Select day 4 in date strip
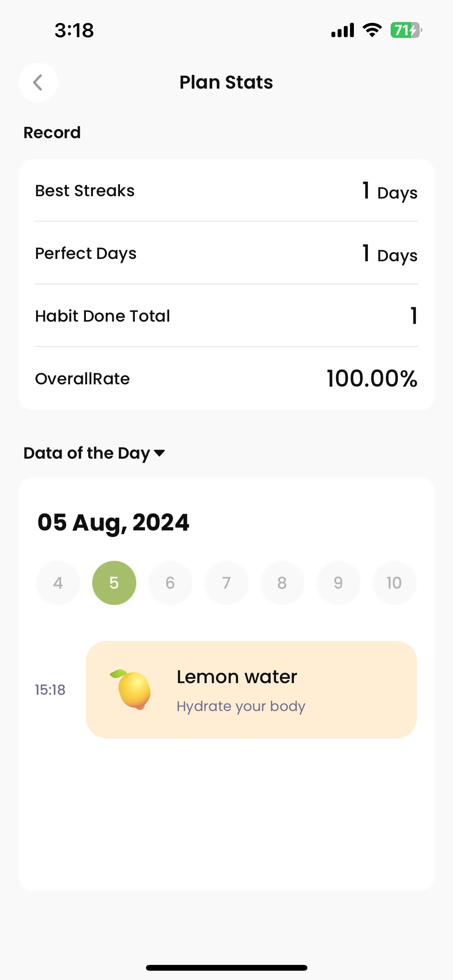Screen dimensions: 453x980 click(x=58, y=583)
